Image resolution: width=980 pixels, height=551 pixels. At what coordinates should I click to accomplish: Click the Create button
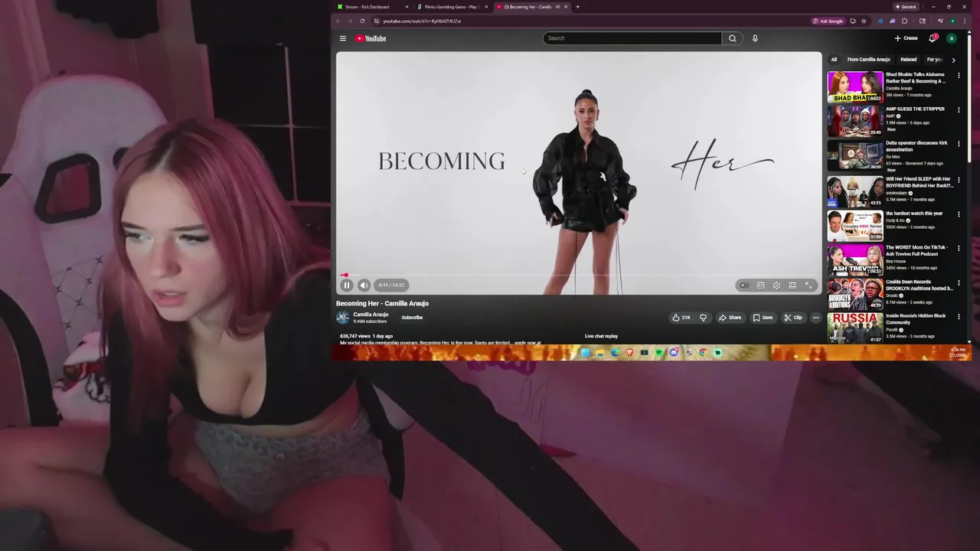tap(906, 38)
